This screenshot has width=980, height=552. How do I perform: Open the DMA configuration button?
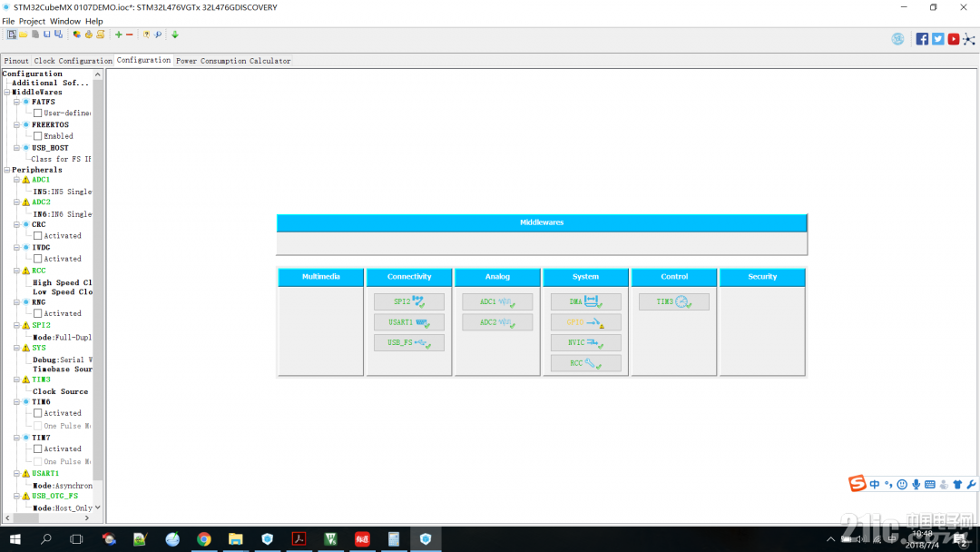(585, 302)
